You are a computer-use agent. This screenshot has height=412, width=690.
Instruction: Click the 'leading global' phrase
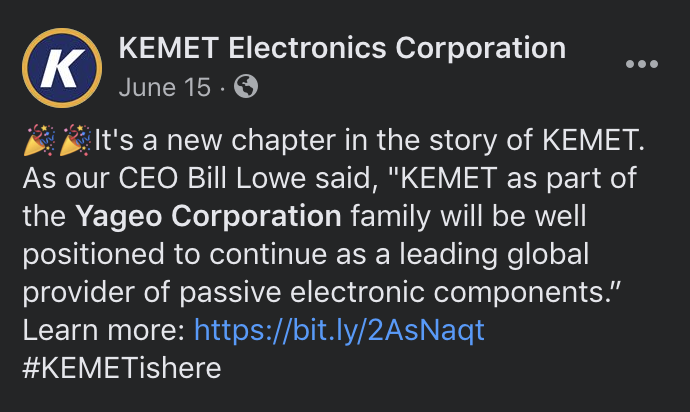point(494,255)
